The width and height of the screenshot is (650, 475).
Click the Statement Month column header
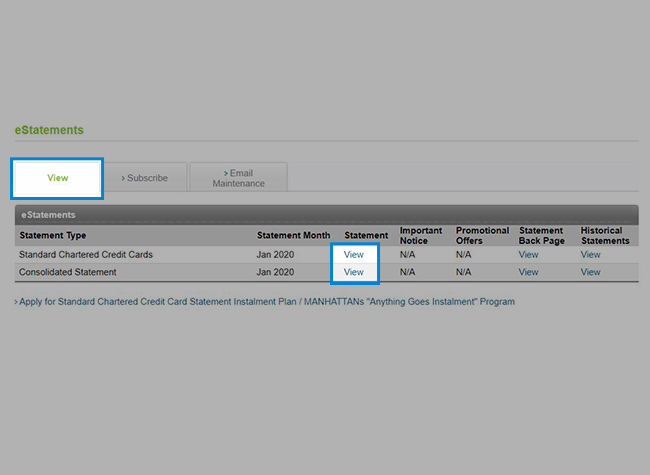(x=293, y=235)
